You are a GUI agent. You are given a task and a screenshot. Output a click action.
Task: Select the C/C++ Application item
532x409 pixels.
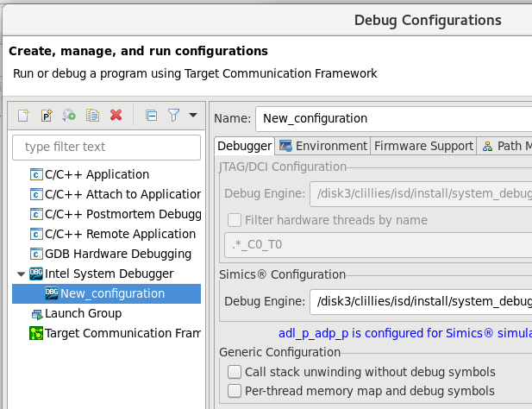point(97,174)
